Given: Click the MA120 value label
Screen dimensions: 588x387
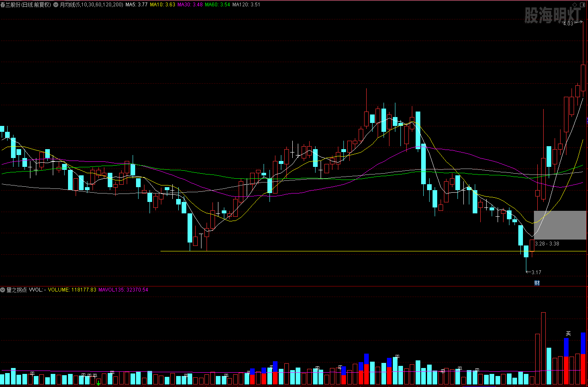Looking at the screenshot, I should [x=246, y=5].
